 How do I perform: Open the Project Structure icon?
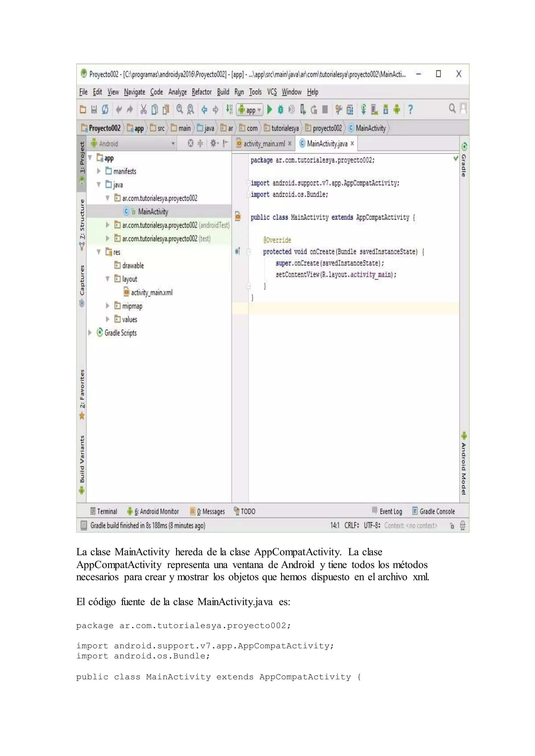tap(350, 109)
